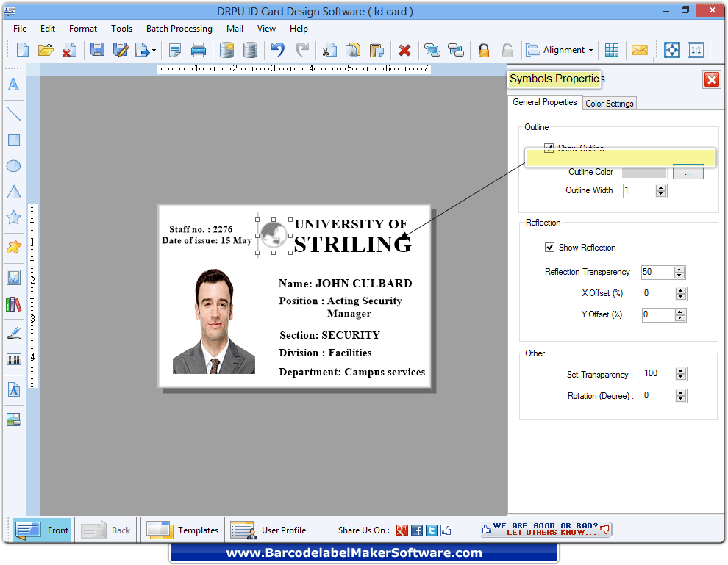Image resolution: width=728 pixels, height=565 pixels.
Task: Select the employee photo on card
Action: point(214,321)
